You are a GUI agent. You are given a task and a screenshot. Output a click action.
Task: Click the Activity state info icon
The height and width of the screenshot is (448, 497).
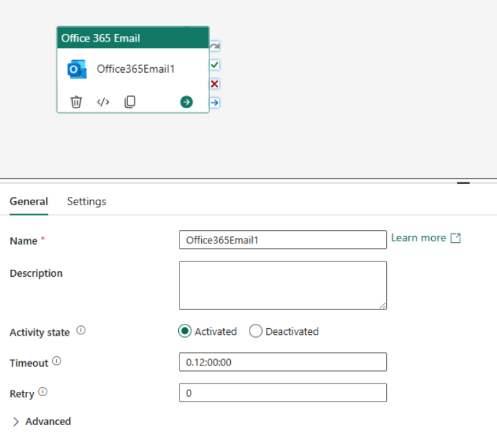[x=81, y=331]
